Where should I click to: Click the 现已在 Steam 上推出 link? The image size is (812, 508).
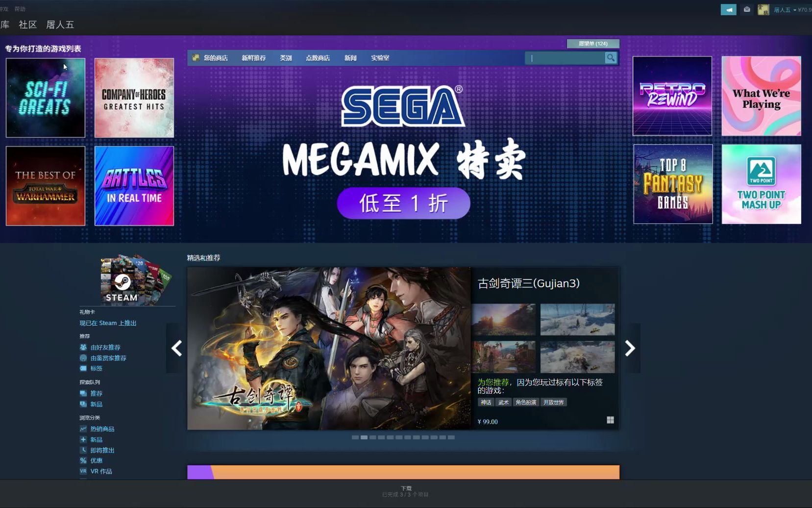pos(108,323)
